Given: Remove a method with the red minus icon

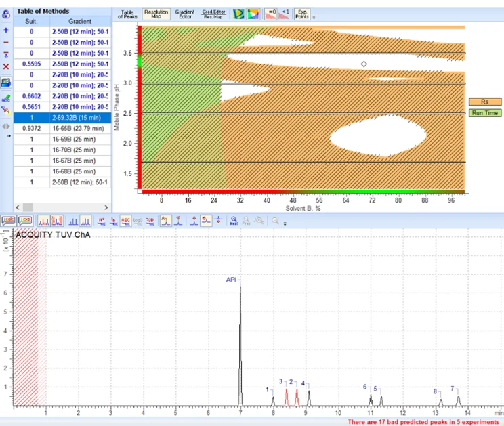Looking at the screenshot, I should [6, 43].
